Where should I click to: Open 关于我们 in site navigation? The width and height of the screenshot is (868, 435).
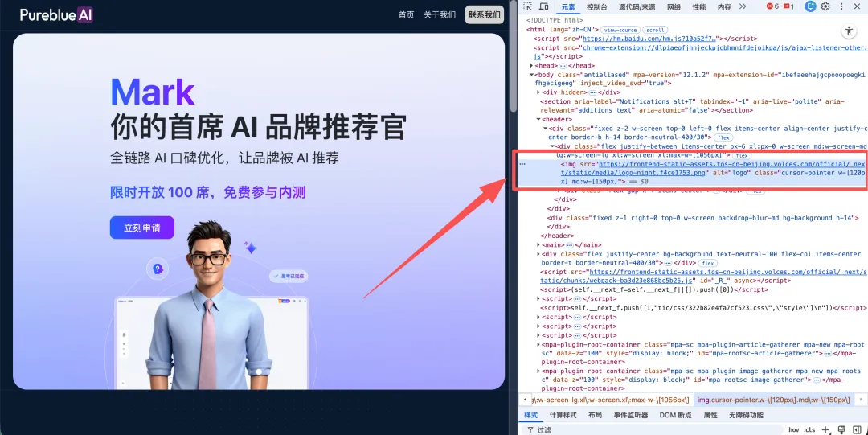click(x=440, y=15)
